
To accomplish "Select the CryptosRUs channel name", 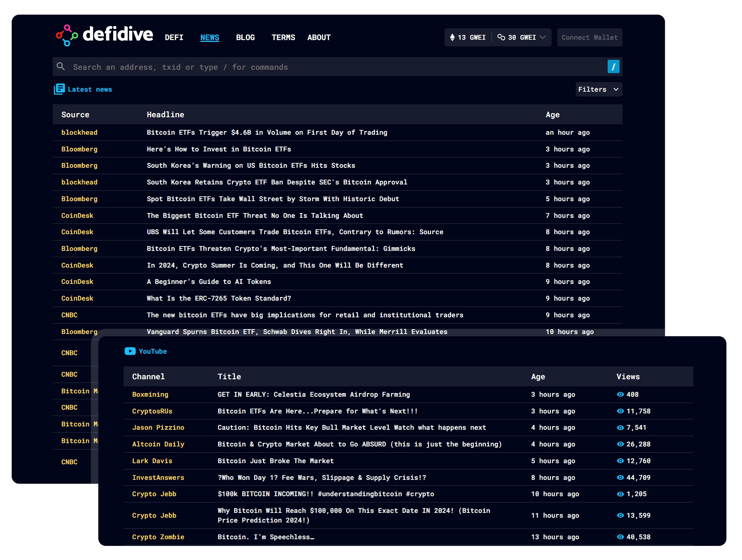I will [x=152, y=411].
